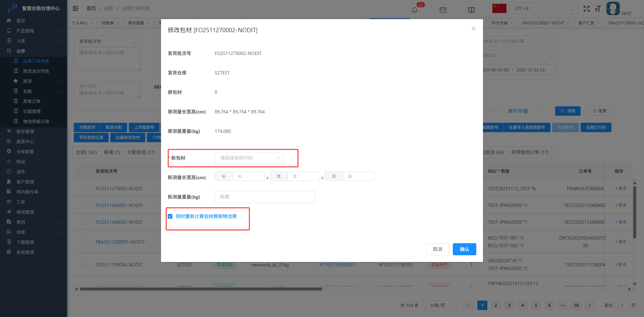Open the new packaging material code dropdown
Image resolution: width=644 pixels, height=317 pixels.
pyautogui.click(x=249, y=158)
